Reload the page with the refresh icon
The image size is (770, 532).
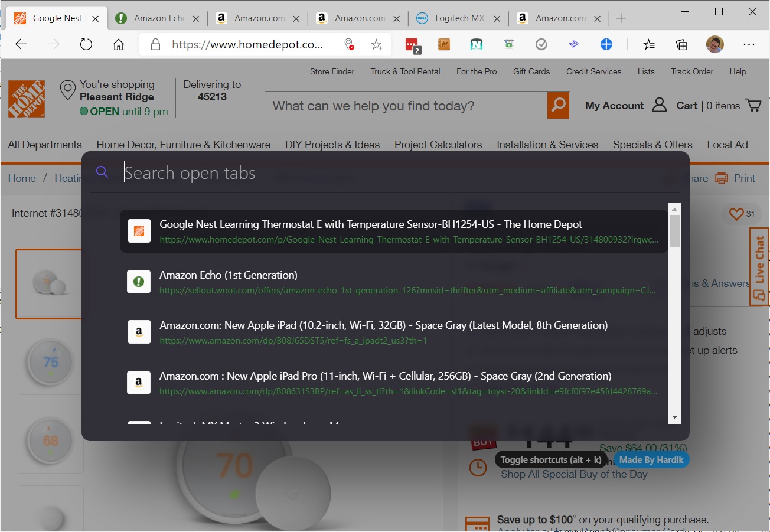click(x=86, y=44)
